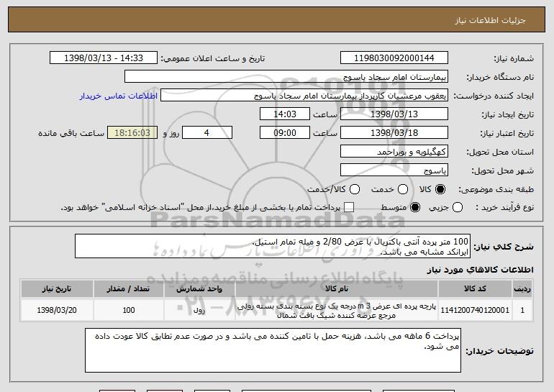Click the اطلاعات کالاهای مورد نیاز section heading
The width and height of the screenshot is (554, 392).
point(480,270)
